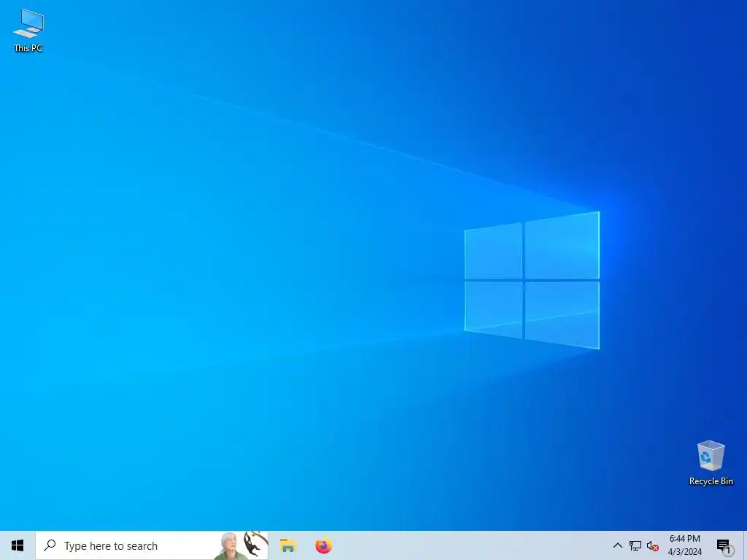Image resolution: width=747 pixels, height=560 pixels.
Task: Open the Action Center notifications icon
Action: coord(724,546)
